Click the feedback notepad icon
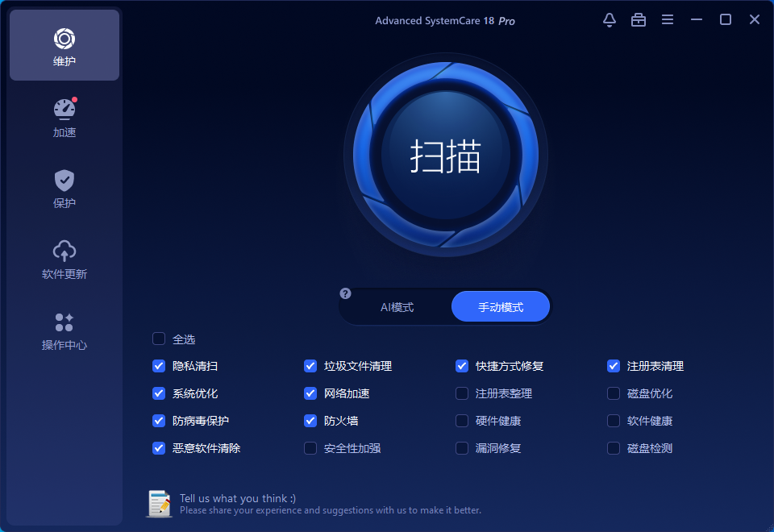Image resolution: width=774 pixels, height=532 pixels. [x=159, y=504]
